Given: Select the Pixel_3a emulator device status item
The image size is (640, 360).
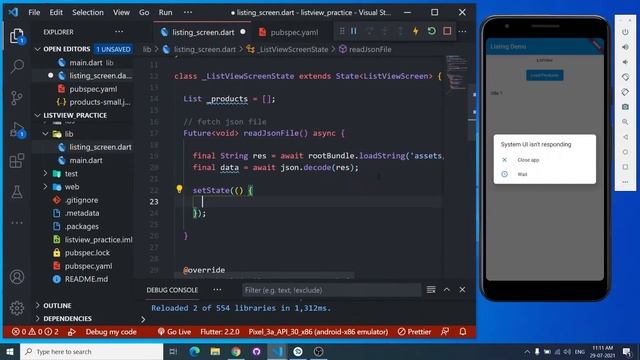Looking at the screenshot, I should (x=318, y=332).
